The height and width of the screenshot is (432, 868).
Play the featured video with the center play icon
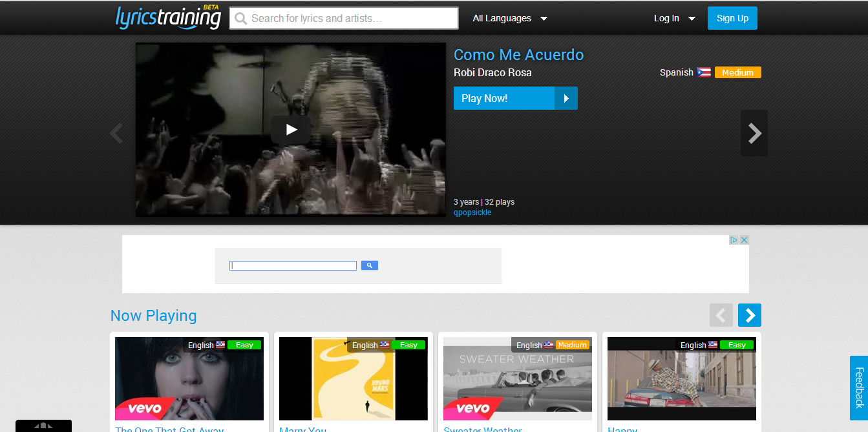click(291, 130)
